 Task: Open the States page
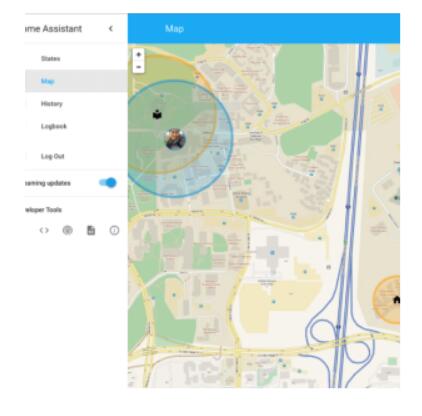tap(76, 59)
